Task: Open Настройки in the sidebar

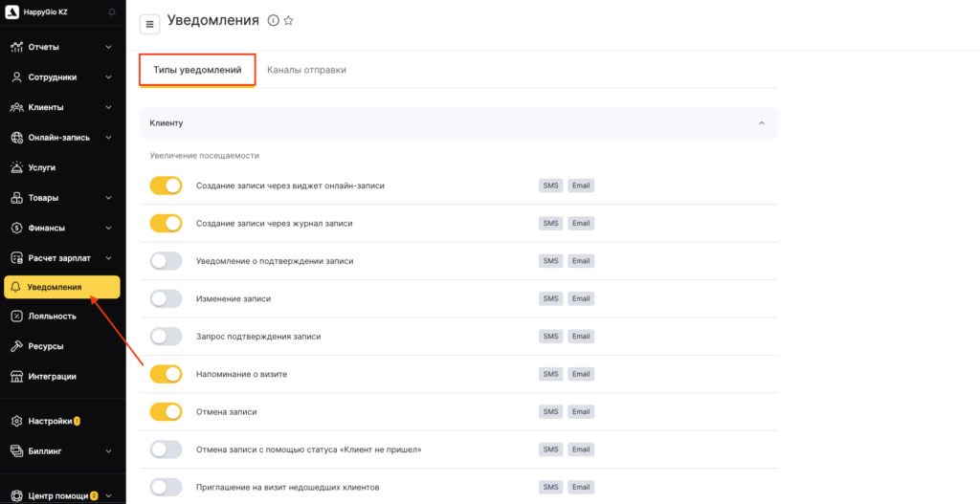Action: [50, 421]
